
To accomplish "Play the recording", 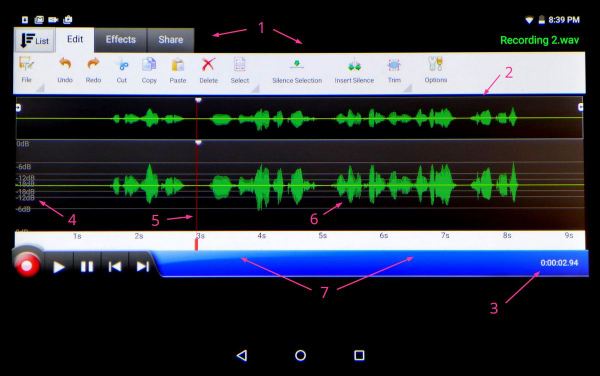I will 59,267.
